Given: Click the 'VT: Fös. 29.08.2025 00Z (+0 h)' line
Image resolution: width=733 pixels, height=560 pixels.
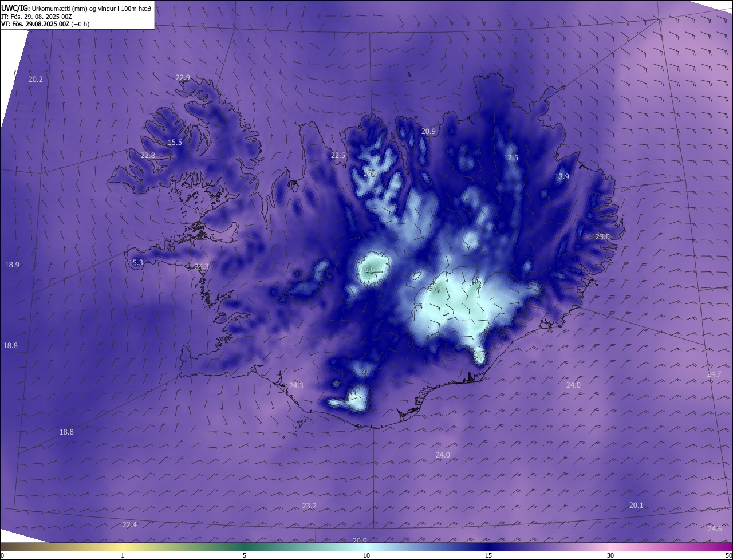Looking at the screenshot, I should pos(45,24).
